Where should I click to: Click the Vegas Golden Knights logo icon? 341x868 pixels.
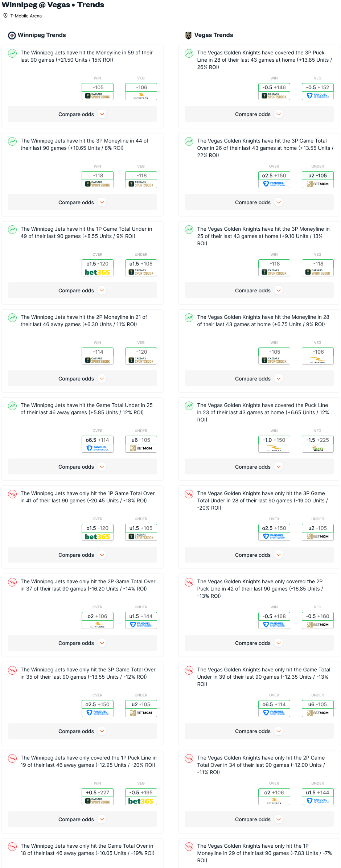point(188,35)
